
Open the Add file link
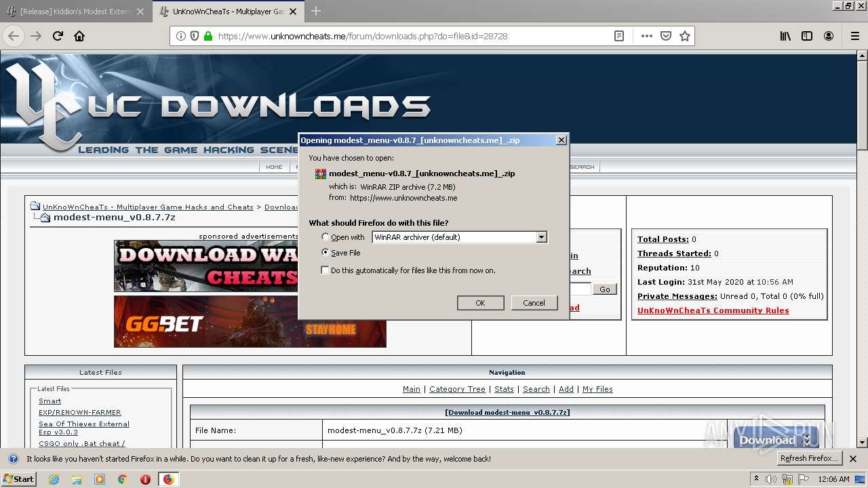point(566,389)
